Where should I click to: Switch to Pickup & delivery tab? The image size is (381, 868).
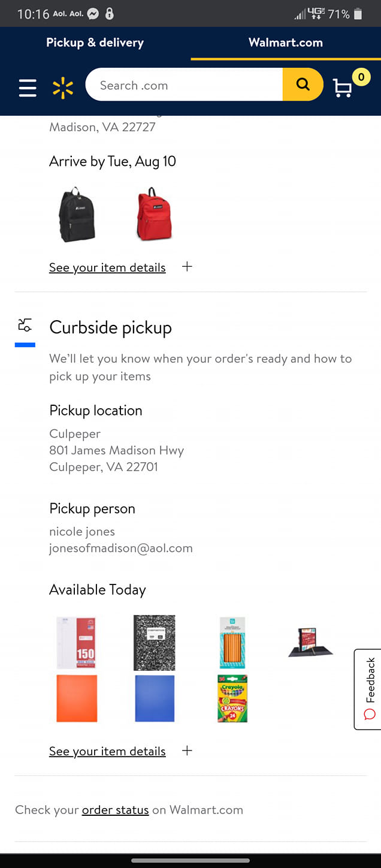95,43
